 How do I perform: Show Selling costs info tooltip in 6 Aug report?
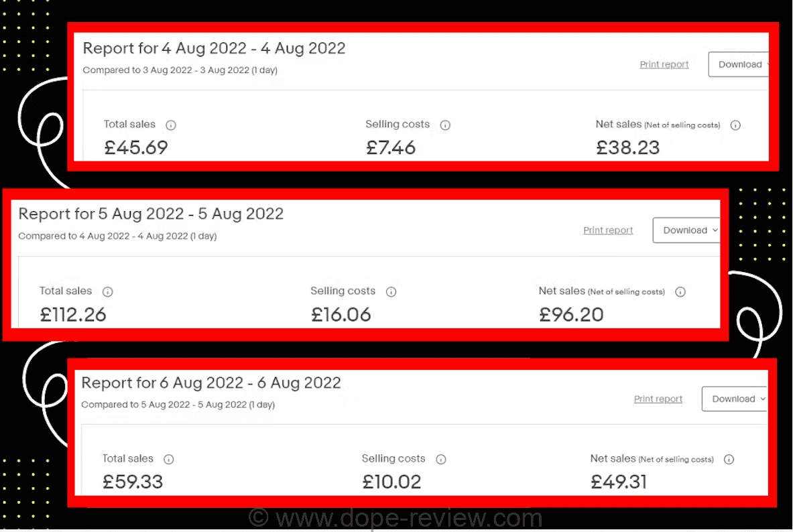click(441, 460)
